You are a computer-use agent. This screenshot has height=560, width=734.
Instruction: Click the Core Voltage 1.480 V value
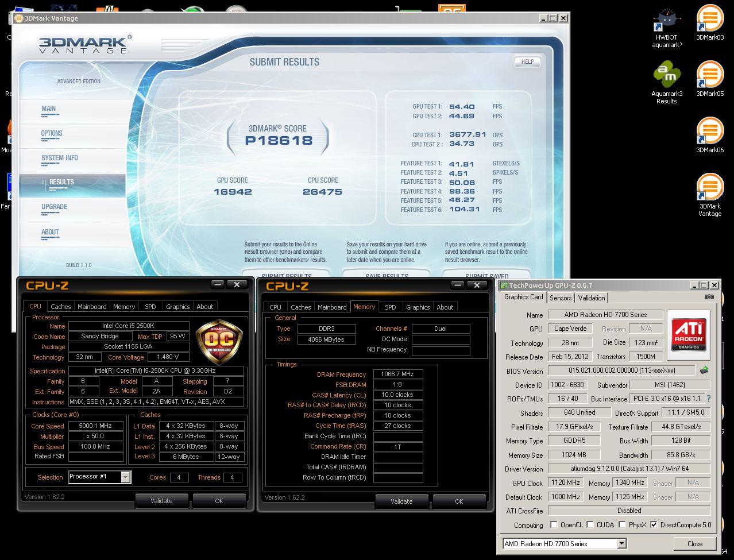[168, 357]
